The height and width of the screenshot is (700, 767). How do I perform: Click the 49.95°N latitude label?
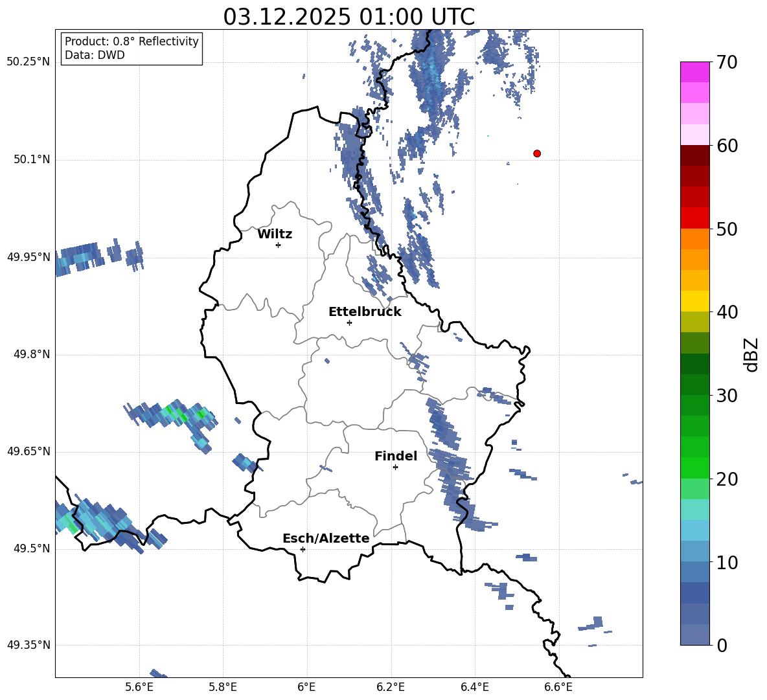29,256
